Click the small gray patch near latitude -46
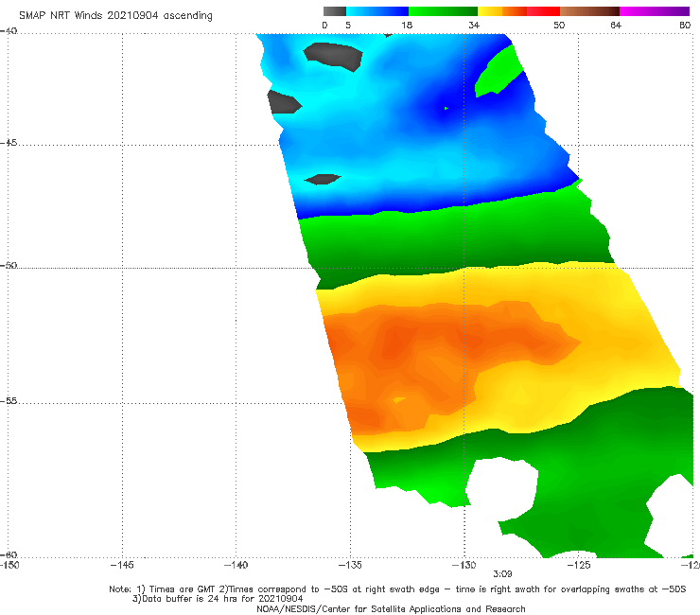This screenshot has height=615, width=700. pos(323,179)
